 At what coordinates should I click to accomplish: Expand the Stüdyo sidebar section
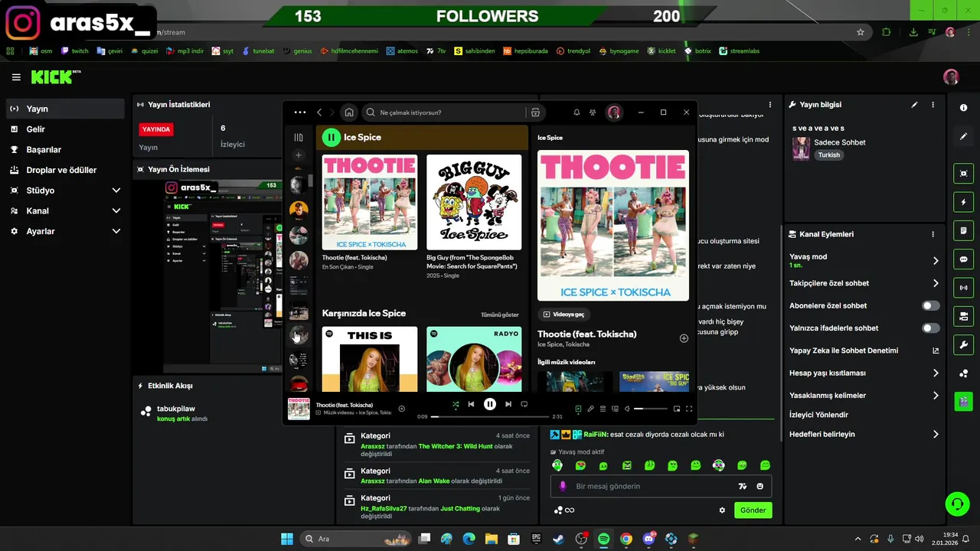(x=64, y=191)
